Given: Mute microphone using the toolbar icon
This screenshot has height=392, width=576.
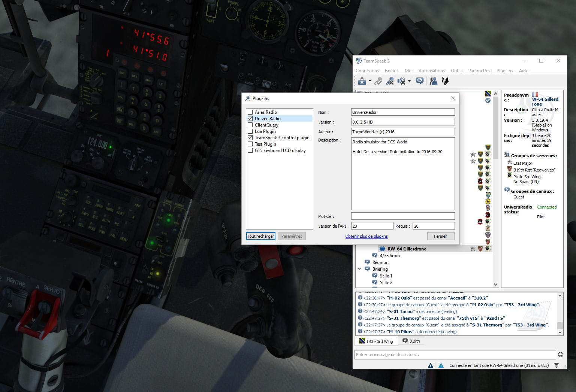Looking at the screenshot, I should pyautogui.click(x=390, y=81).
